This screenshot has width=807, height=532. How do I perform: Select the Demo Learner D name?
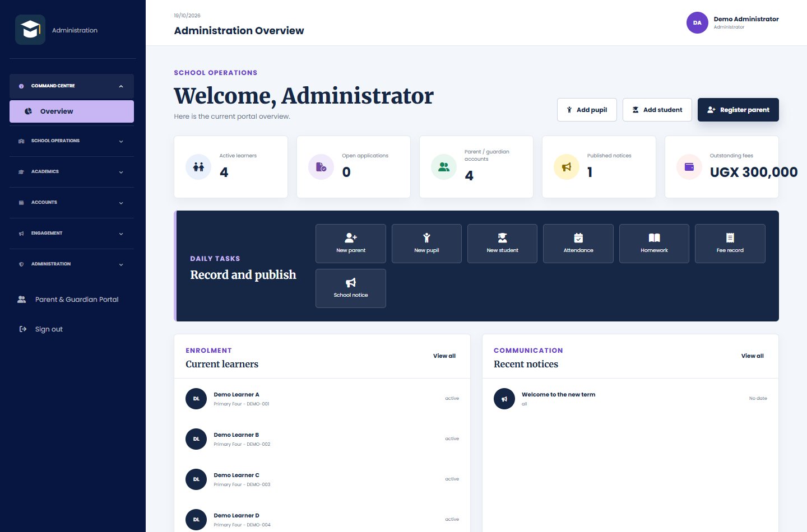[x=236, y=516]
